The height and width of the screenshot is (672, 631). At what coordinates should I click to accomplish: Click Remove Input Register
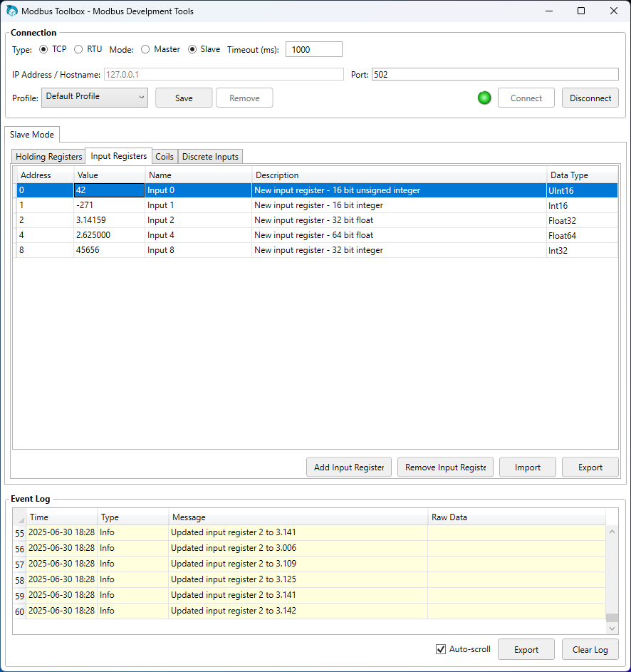(x=445, y=467)
